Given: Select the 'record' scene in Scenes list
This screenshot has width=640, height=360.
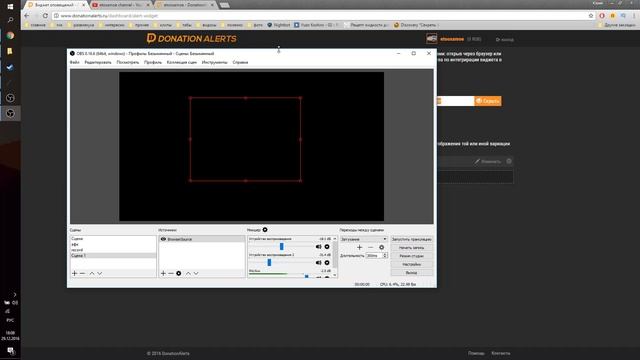Looking at the screenshot, I should [113, 250].
